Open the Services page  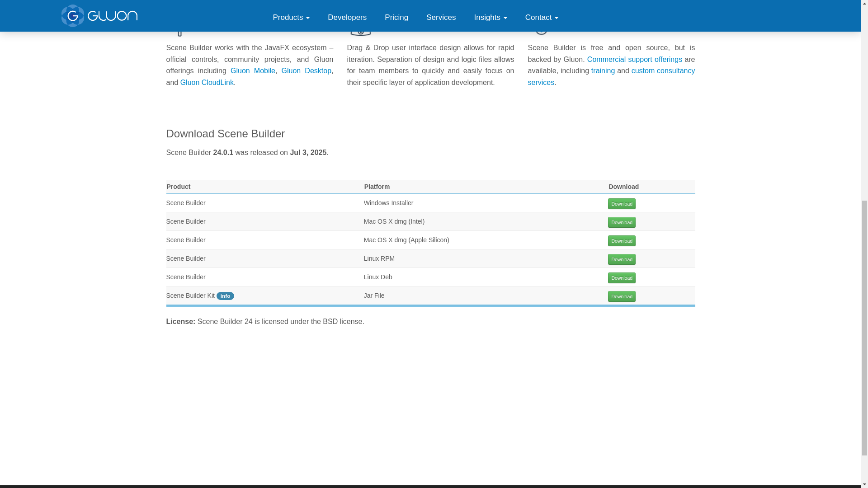[x=441, y=18]
